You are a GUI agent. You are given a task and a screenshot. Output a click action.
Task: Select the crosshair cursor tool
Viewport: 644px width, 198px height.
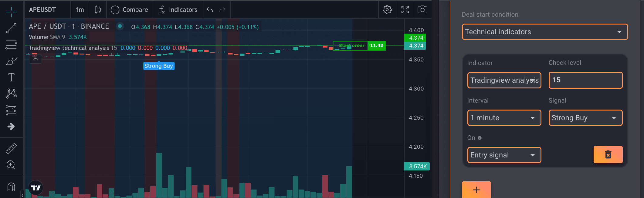click(11, 12)
